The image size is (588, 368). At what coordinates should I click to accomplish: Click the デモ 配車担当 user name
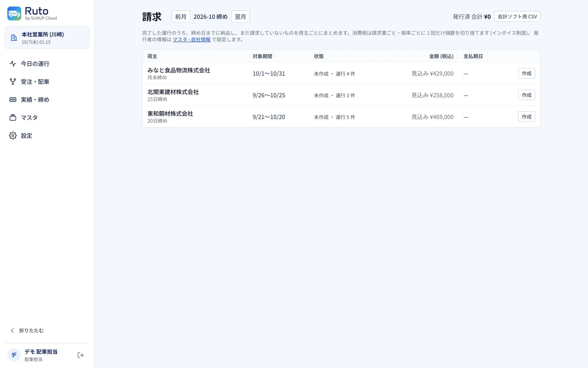[41, 352]
